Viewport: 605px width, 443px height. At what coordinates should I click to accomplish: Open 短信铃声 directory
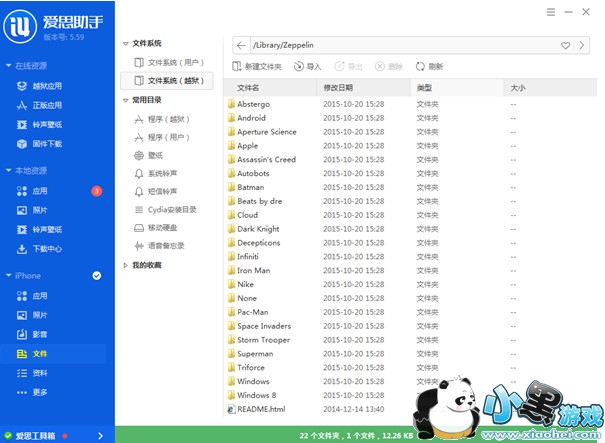pos(155,192)
